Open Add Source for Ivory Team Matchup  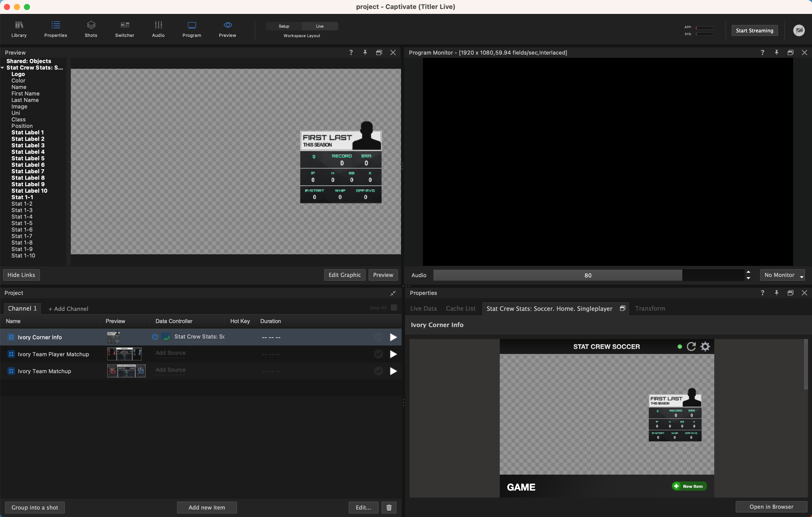[x=170, y=370]
